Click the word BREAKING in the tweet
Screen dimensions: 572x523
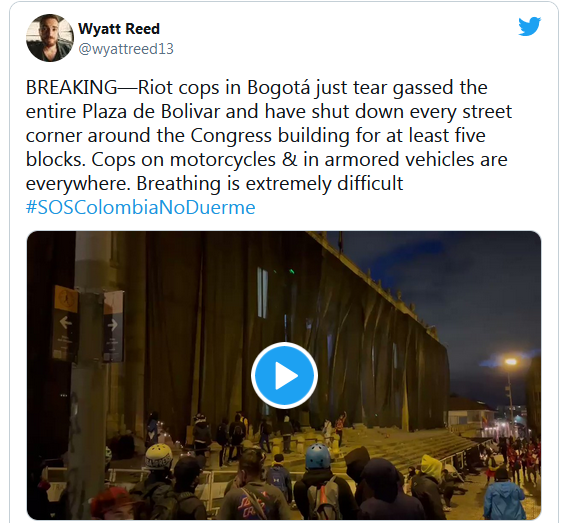72,88
